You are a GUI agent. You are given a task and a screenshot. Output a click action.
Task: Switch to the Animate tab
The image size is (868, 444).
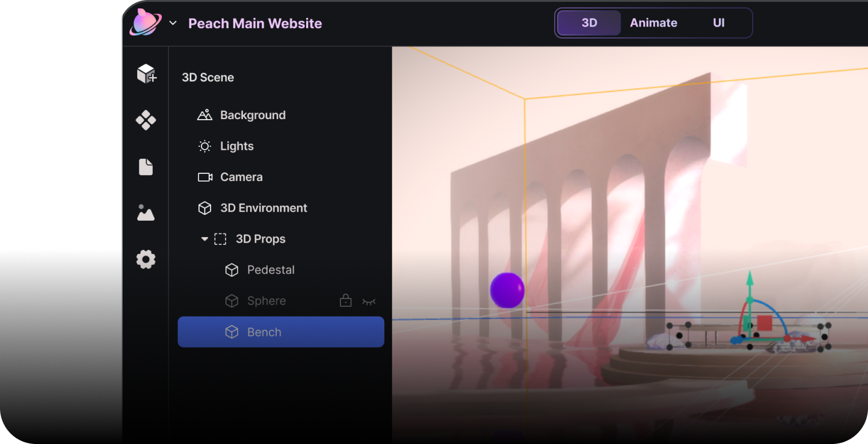click(653, 23)
